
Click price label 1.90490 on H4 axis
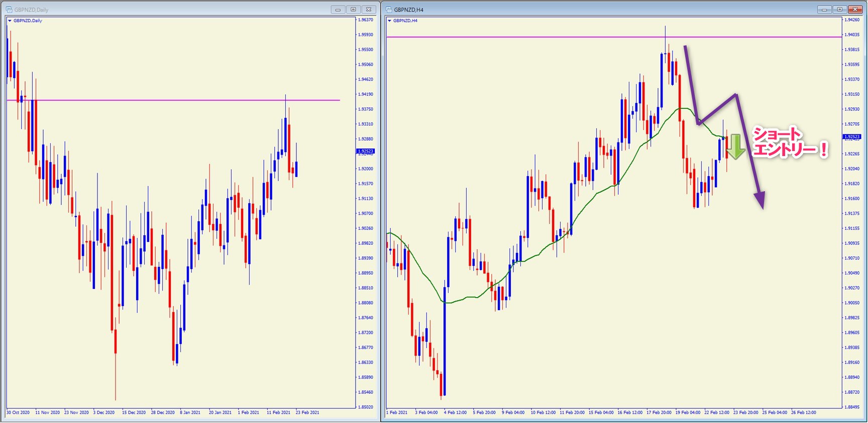[x=852, y=273]
